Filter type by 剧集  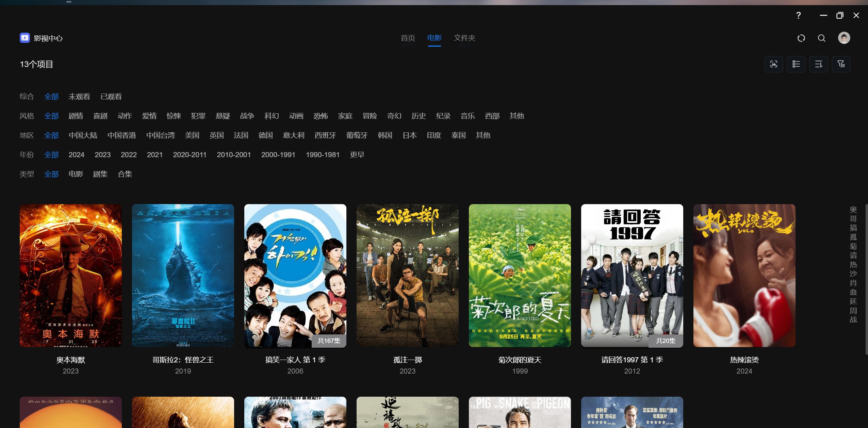100,174
